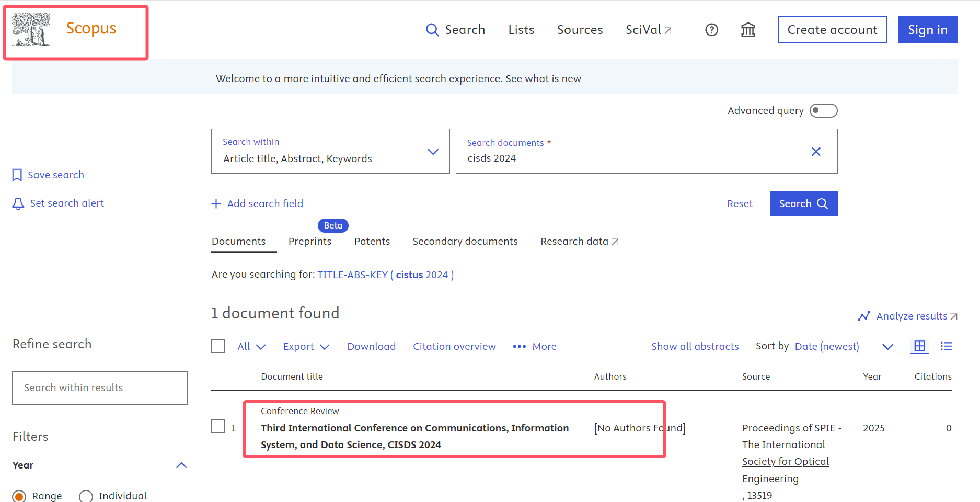Open the Search within dropdown
Image resolution: width=980 pixels, height=502 pixels.
330,151
